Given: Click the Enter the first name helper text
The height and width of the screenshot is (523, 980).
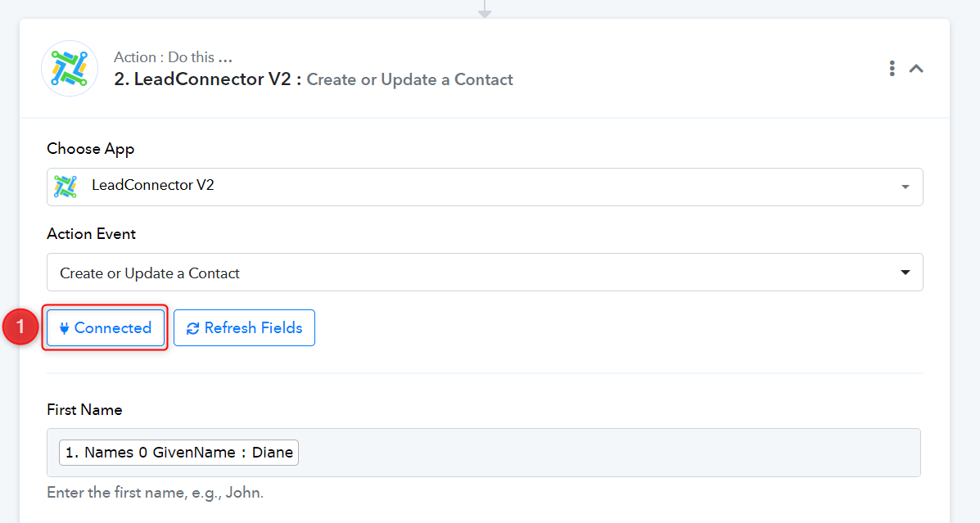Looking at the screenshot, I should pyautogui.click(x=155, y=493).
